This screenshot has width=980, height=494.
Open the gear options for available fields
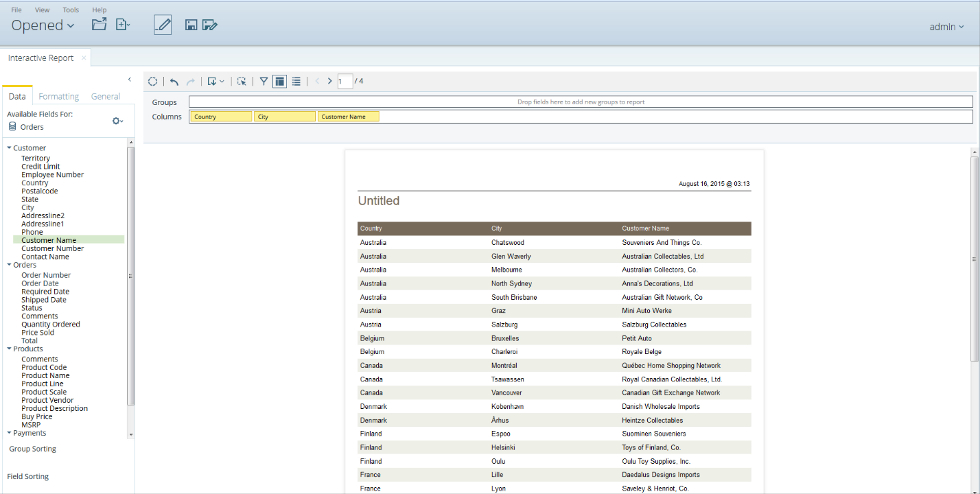pos(117,121)
